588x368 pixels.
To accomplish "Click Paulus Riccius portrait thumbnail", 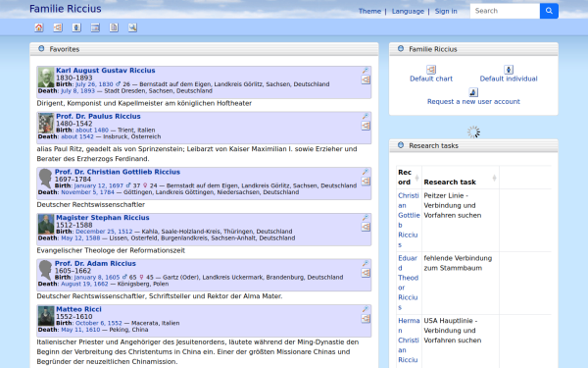I will [46, 124].
